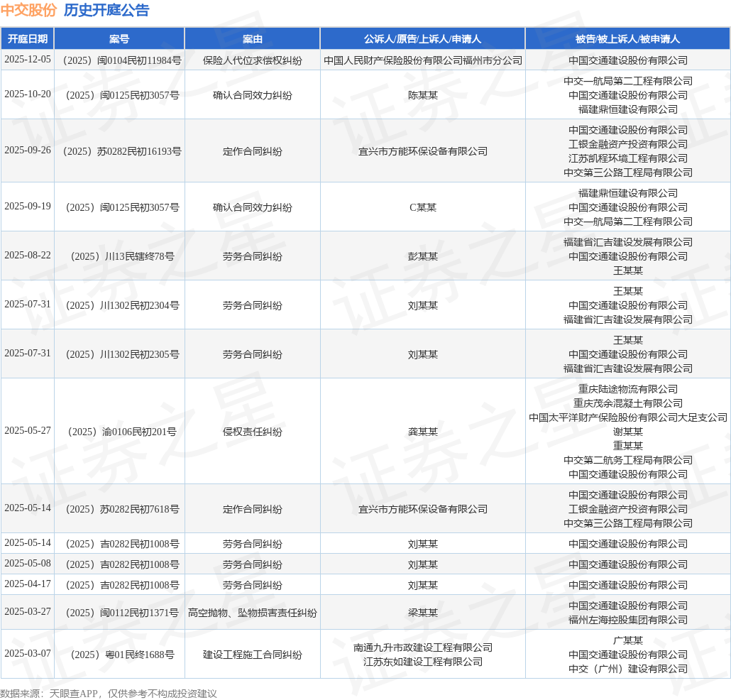Select case number 粤01民终1688号
Image resolution: width=731 pixels, height=700 pixels.
tap(122, 655)
